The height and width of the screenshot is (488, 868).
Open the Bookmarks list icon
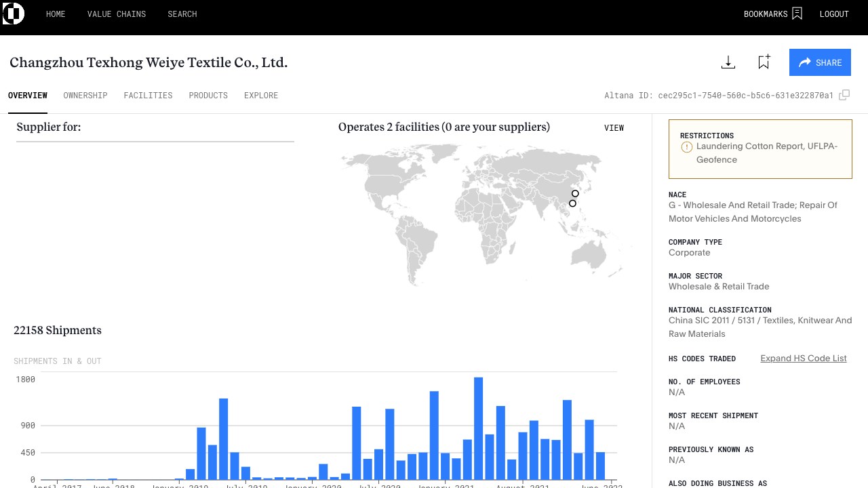797,14
